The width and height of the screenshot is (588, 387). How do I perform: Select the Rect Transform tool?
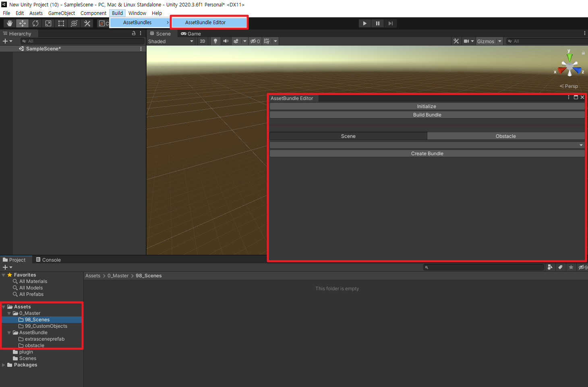point(61,23)
